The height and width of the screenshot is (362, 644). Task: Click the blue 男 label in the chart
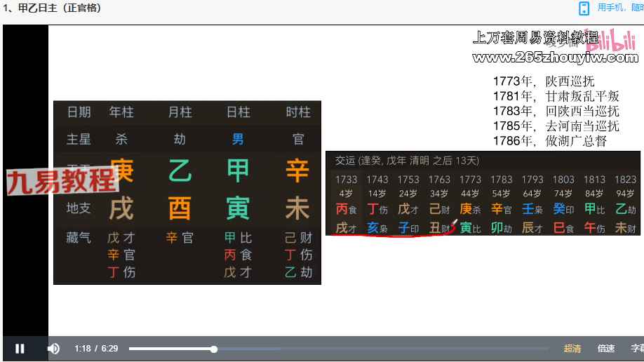239,139
